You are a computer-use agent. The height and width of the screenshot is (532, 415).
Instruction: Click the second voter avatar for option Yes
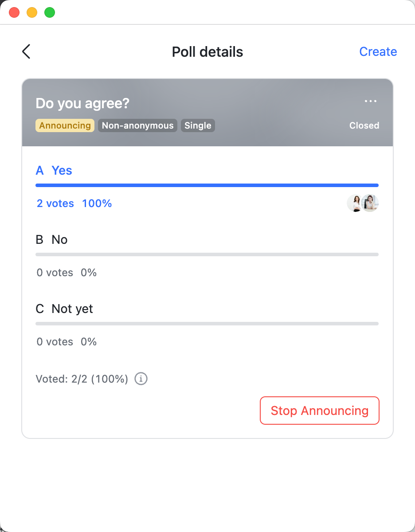click(371, 203)
